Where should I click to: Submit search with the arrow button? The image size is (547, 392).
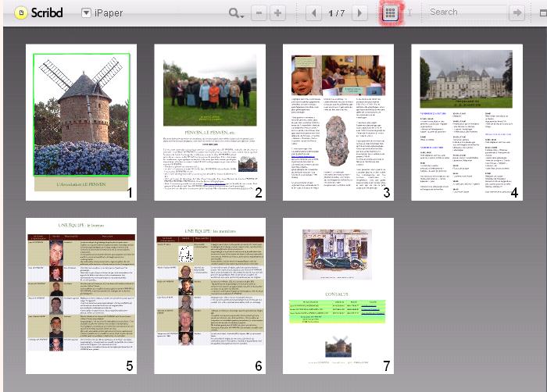(516, 12)
